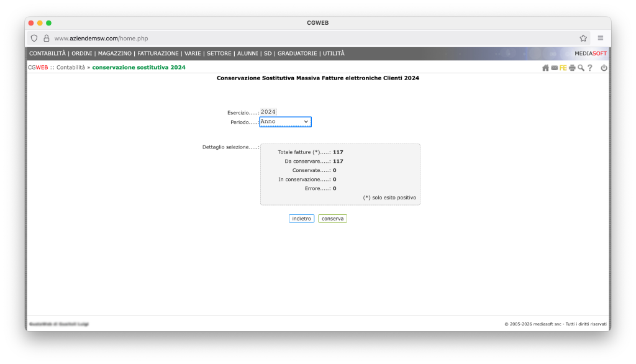This screenshot has width=636, height=364.
Task: Open messages via the envelope icon
Action: point(554,68)
